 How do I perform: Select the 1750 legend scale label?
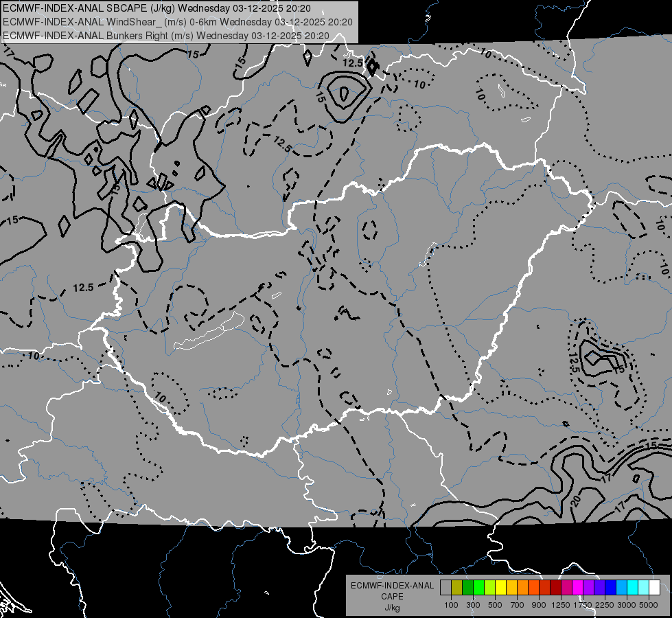point(583,605)
